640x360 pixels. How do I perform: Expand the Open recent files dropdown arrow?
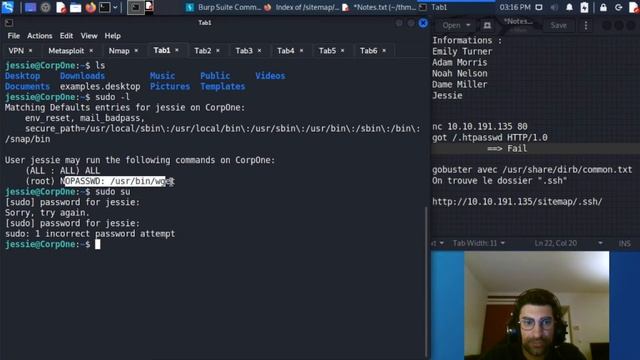(468, 25)
